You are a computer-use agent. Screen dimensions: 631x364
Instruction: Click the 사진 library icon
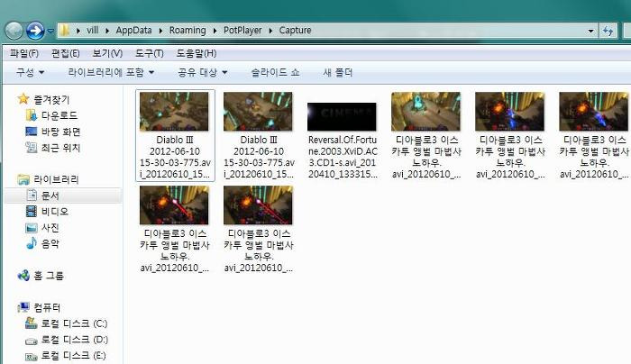31,228
